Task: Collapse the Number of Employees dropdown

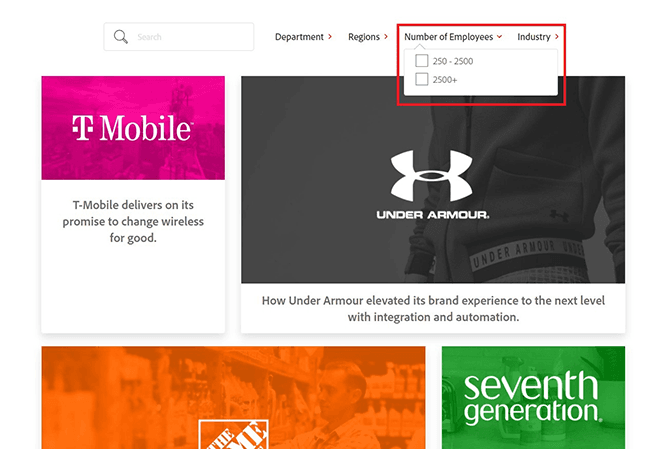Action: point(453,37)
